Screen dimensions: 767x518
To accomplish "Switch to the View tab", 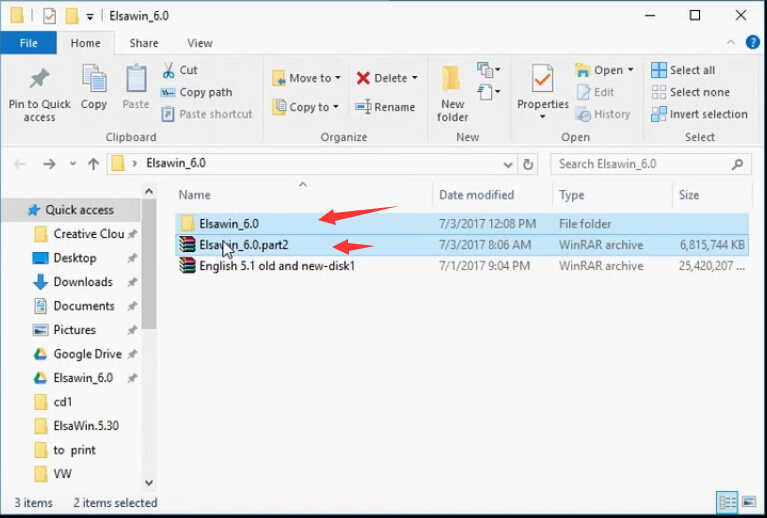I will coord(200,43).
